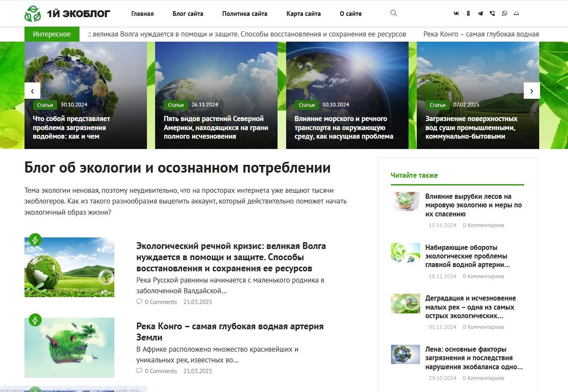Open sidebar link Набирающие обороты экологические проблемы
Viewport: 568px width, 392px height.
pyautogui.click(x=467, y=256)
